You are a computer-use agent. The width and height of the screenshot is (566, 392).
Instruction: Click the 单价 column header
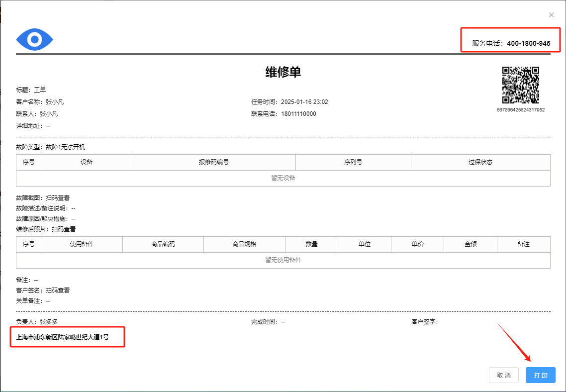point(417,244)
